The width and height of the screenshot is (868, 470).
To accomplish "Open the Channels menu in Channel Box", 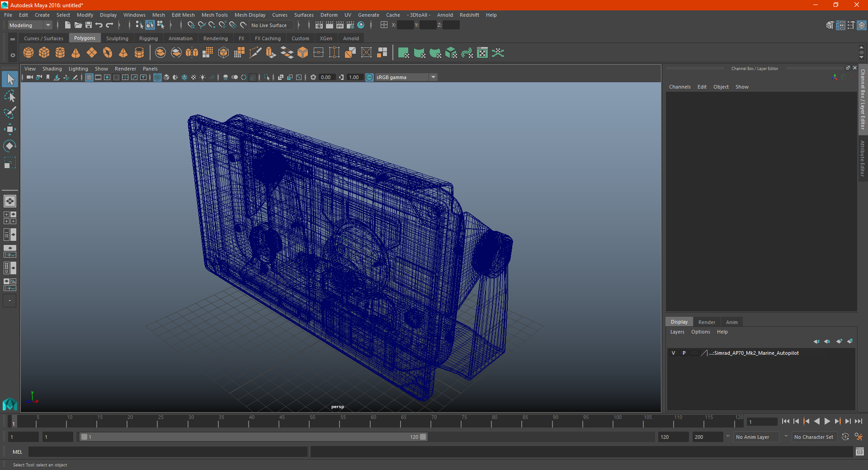I will (679, 87).
